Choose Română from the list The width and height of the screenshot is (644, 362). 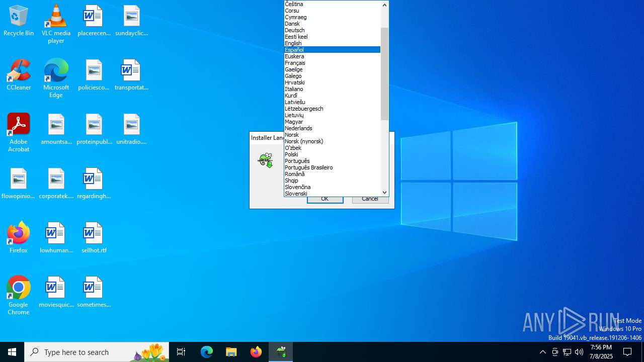coord(332,174)
